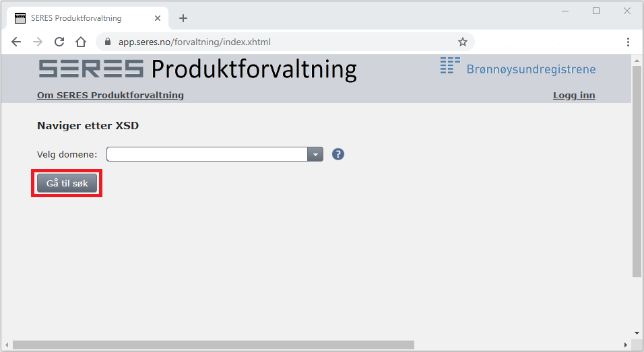
Task: Click the blue help question mark icon
Action: point(338,154)
